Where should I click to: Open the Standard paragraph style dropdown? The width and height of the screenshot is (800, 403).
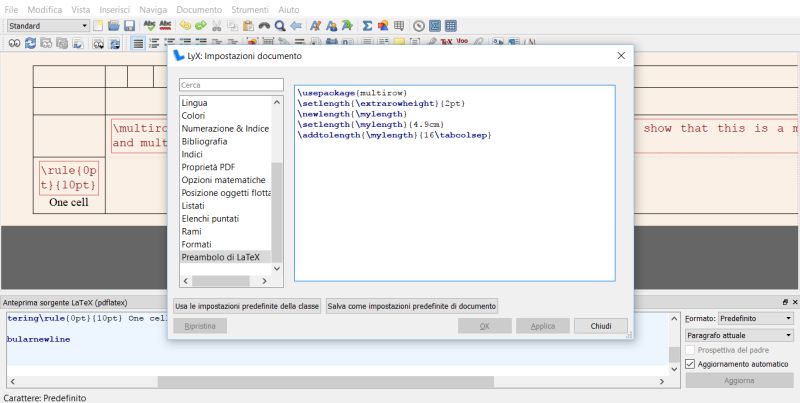(x=48, y=26)
